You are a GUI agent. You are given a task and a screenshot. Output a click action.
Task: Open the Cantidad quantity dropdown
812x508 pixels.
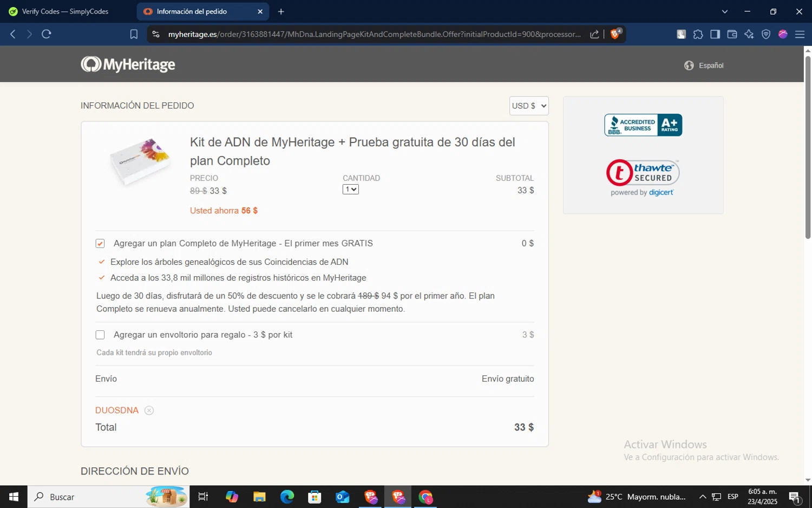(351, 190)
